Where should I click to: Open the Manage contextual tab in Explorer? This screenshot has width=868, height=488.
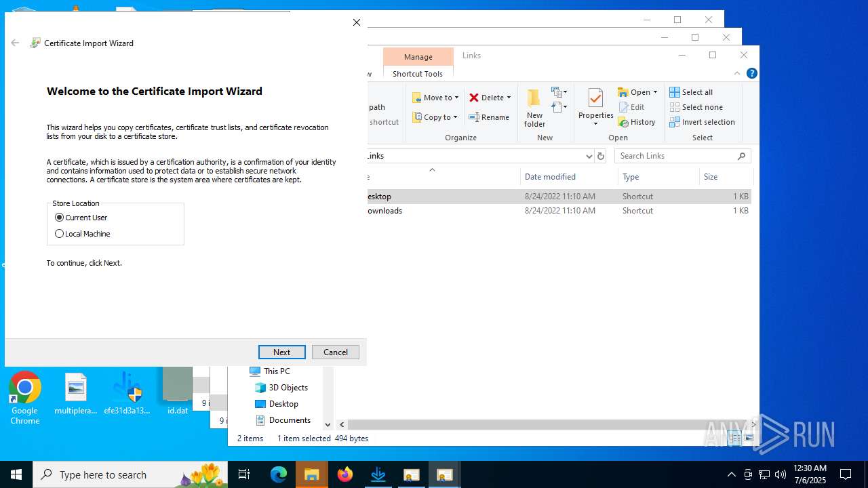coord(418,57)
